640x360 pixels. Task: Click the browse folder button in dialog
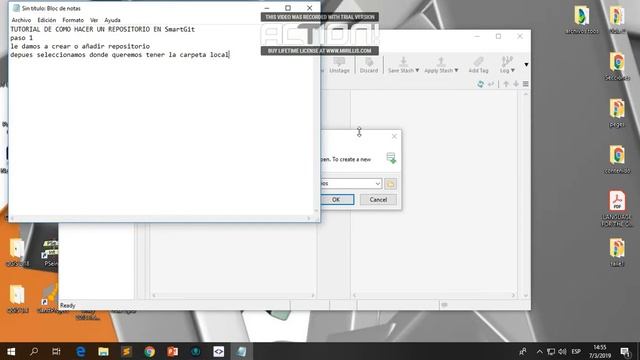(x=391, y=184)
